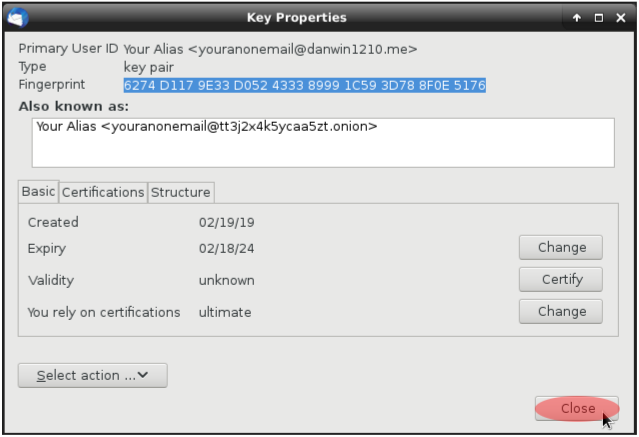This screenshot has width=639, height=437.
Task: Switch to the Structure tab
Action: (x=181, y=192)
